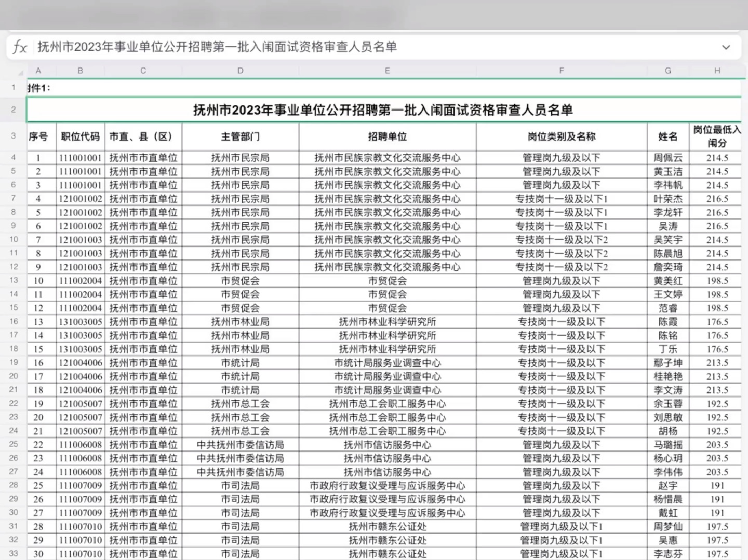This screenshot has height=560, width=748.
Task: Select row 2 header
Action: 14,110
